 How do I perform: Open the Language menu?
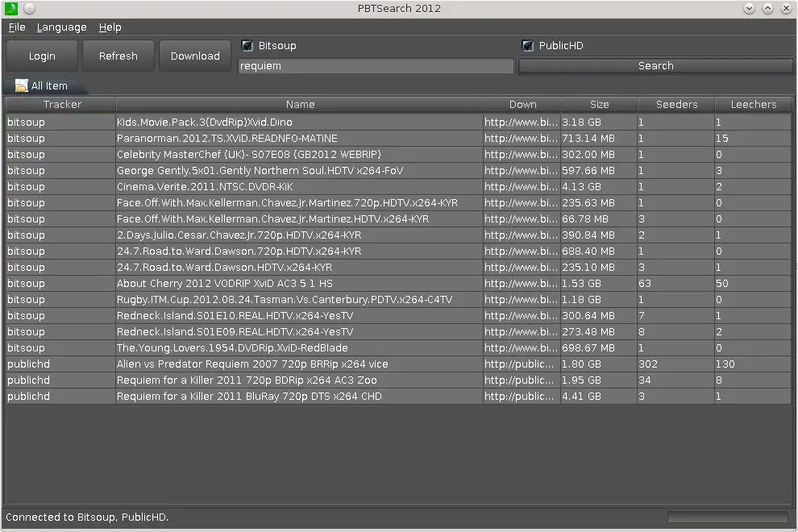pos(61,27)
